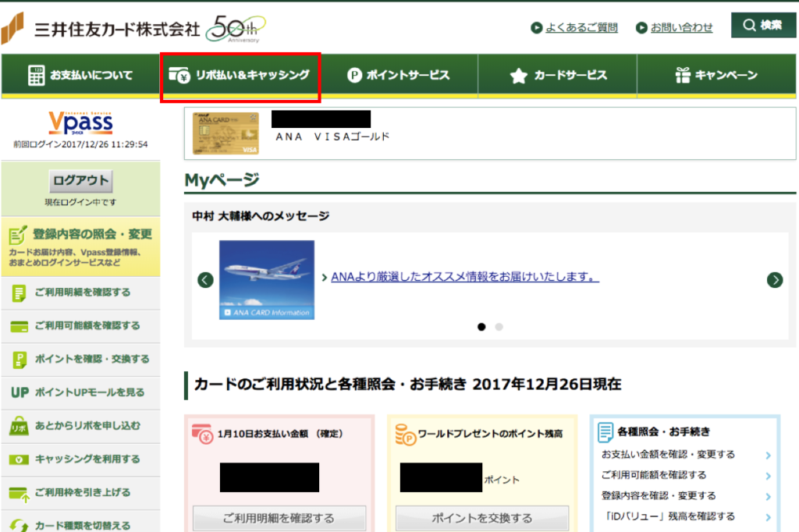Click the gift icon beside キャンペーン
Viewport: 799px width, 532px height.
pyautogui.click(x=682, y=75)
